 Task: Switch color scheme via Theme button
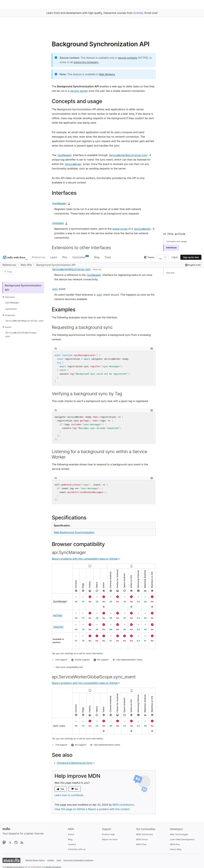pyautogui.click(x=149, y=257)
